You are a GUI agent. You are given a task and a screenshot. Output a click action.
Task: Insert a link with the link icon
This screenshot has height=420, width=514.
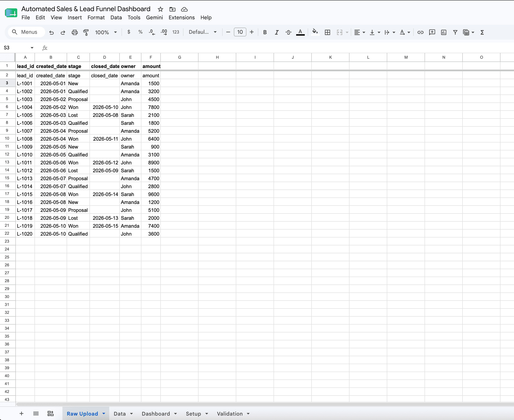point(420,32)
